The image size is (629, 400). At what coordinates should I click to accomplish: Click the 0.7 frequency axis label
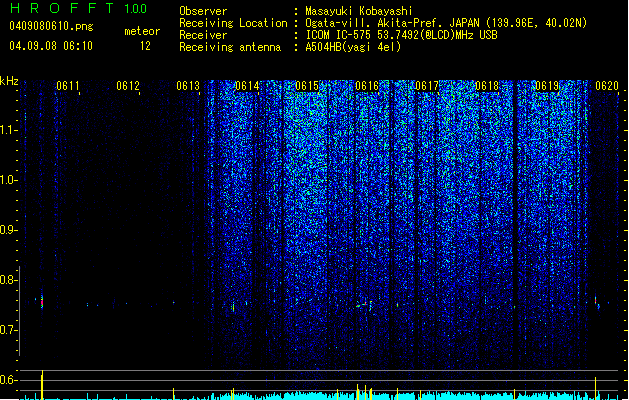8,330
